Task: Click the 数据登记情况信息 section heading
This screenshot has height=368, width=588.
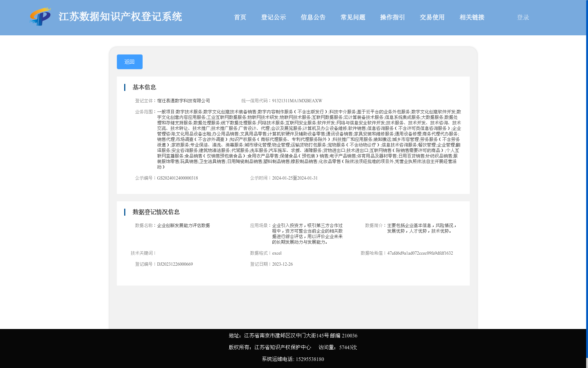Action: (156, 212)
